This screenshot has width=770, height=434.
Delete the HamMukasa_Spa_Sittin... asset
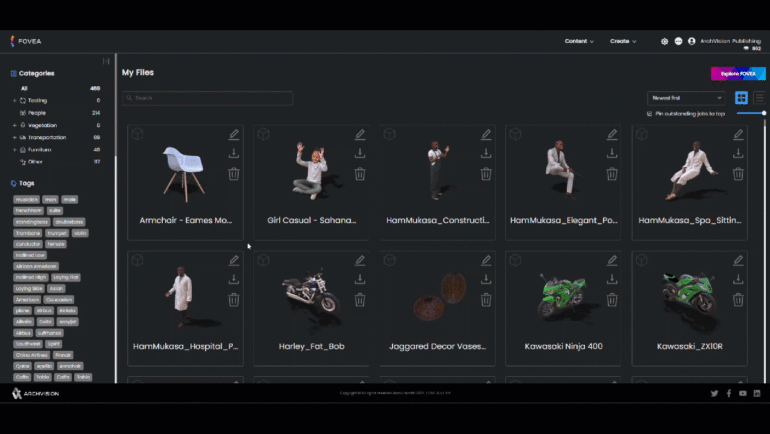pyautogui.click(x=738, y=174)
